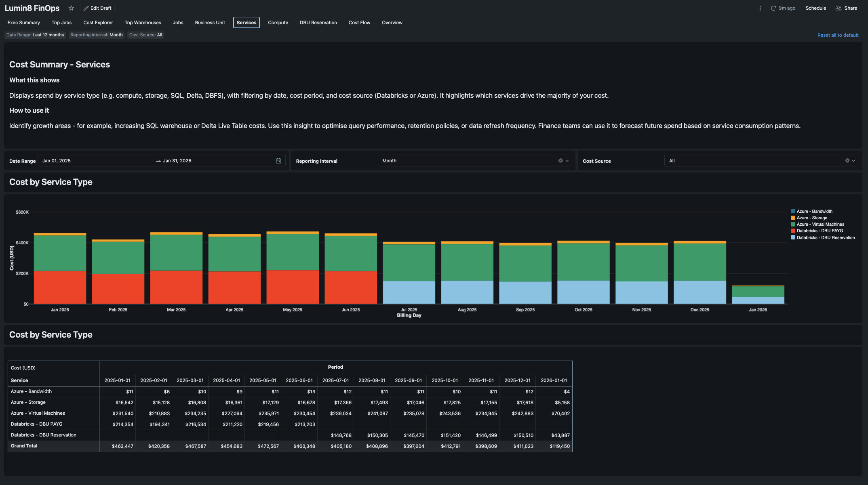This screenshot has width=868, height=485.
Task: Open the date range calendar picker
Action: pos(278,161)
